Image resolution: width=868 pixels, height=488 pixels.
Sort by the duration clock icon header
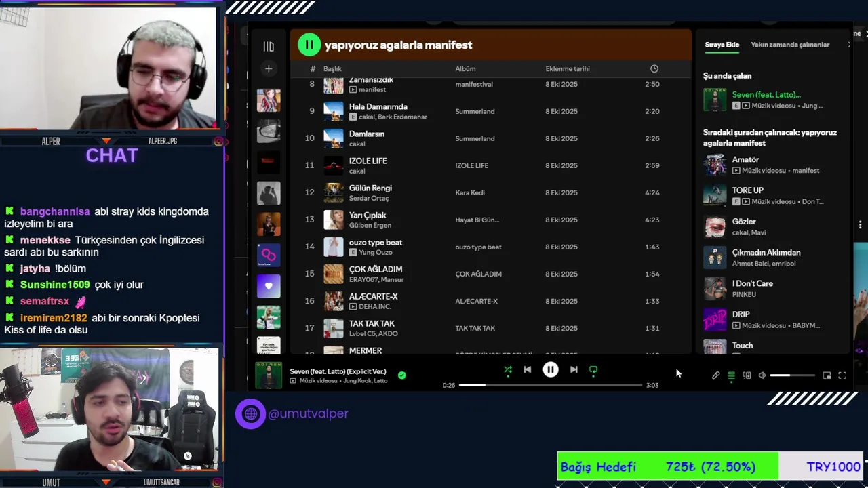pyautogui.click(x=654, y=68)
